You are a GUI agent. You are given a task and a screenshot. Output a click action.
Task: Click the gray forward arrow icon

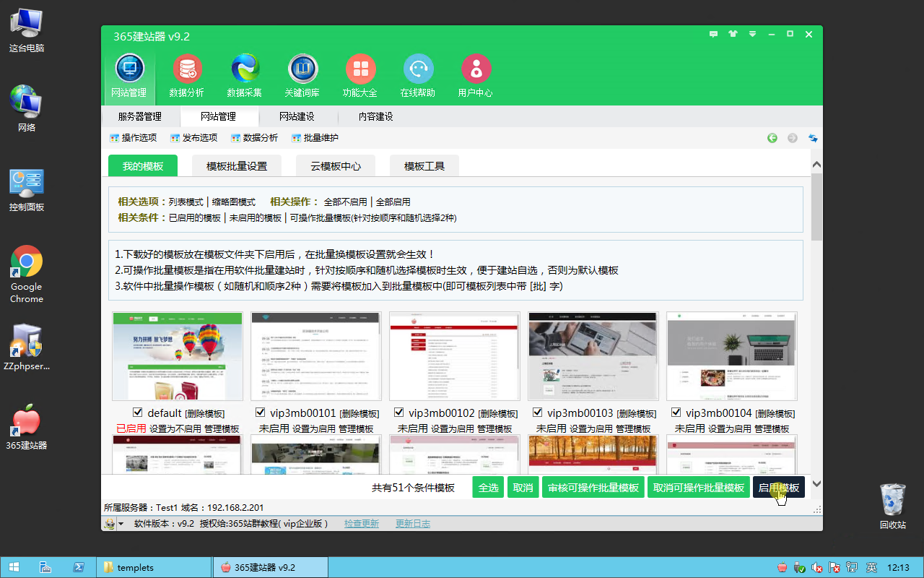coord(793,137)
